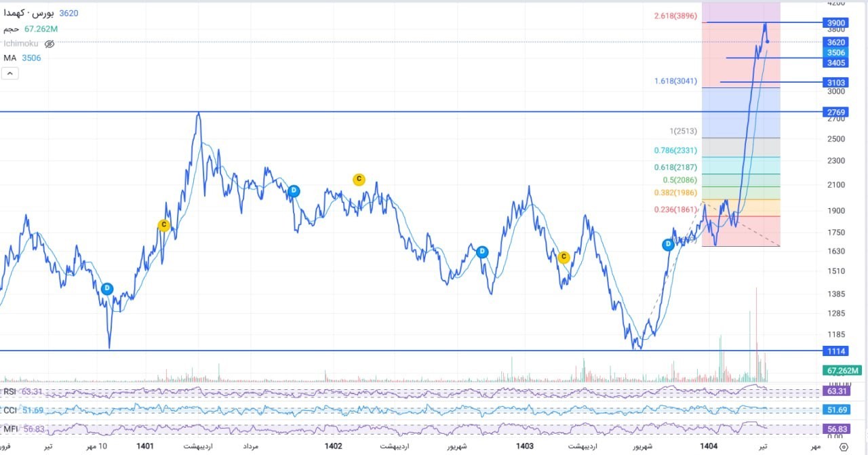Select Fibonacci level label 0.5(2086)
The image size is (868, 455).
680,180
